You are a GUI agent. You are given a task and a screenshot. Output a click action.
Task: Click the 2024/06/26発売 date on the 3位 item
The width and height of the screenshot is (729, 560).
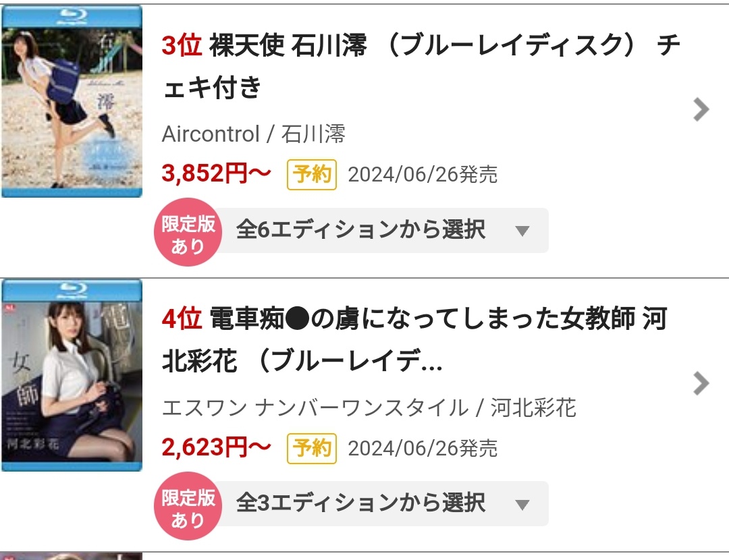[x=423, y=175]
